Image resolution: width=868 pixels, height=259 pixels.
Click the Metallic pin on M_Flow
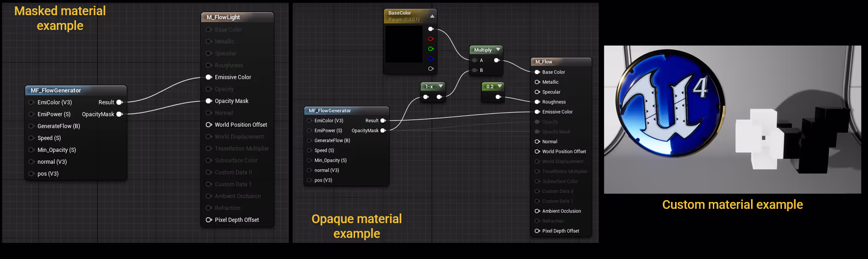tap(537, 82)
